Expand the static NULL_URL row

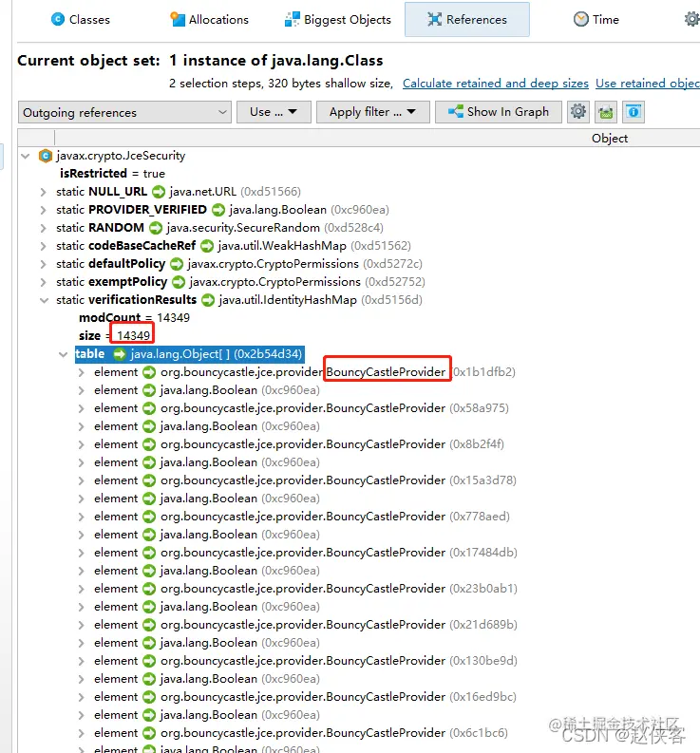click(x=44, y=193)
